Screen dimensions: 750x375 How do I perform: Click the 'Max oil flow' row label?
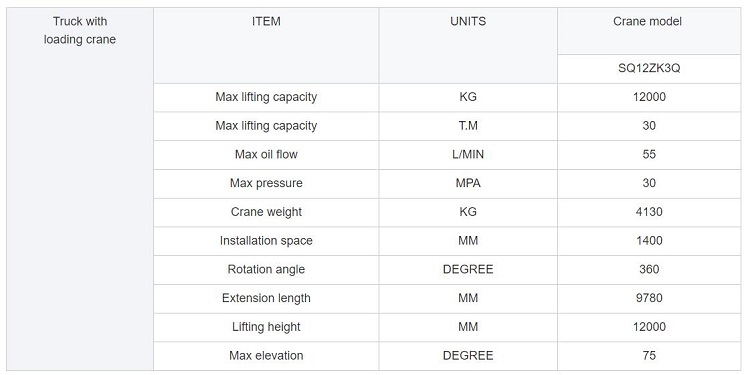(x=266, y=155)
